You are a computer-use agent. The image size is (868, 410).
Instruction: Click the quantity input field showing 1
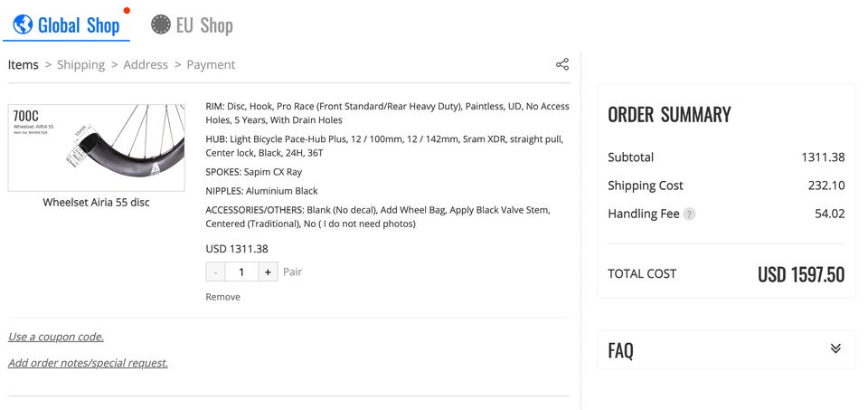241,272
